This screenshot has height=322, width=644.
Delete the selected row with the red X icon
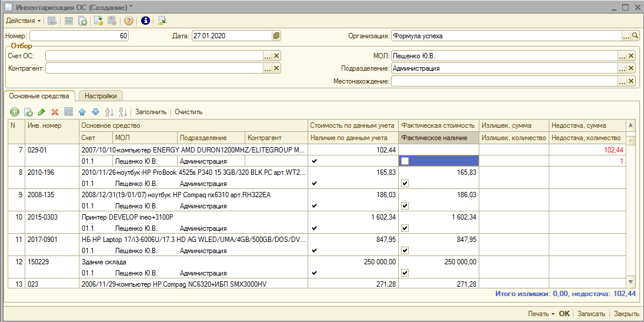coord(55,112)
